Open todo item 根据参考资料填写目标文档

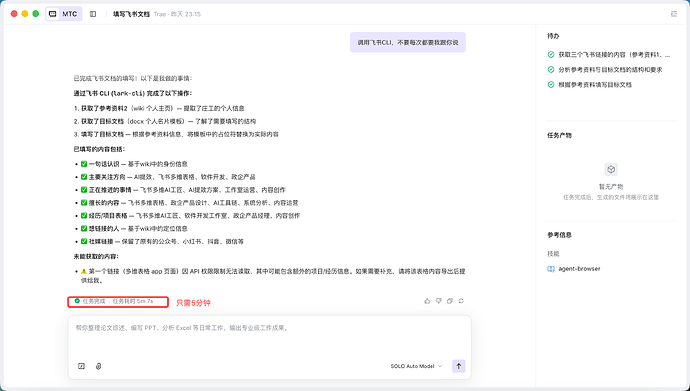595,84
